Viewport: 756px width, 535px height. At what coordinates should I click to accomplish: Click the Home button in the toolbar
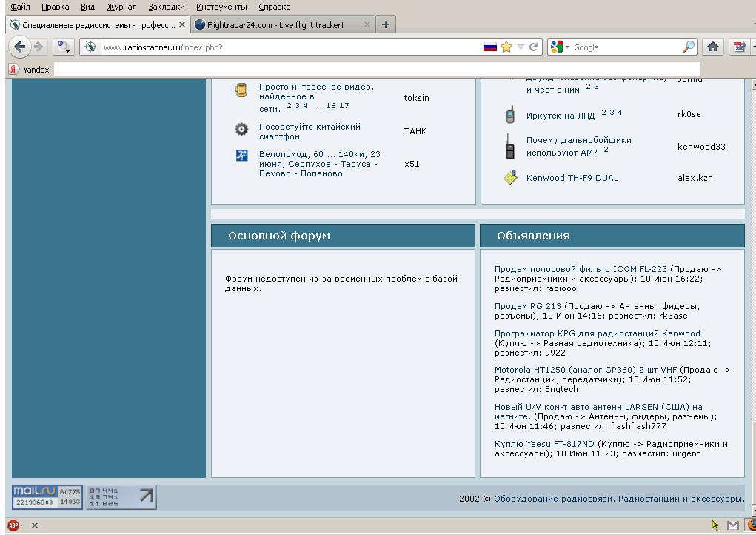tap(713, 47)
